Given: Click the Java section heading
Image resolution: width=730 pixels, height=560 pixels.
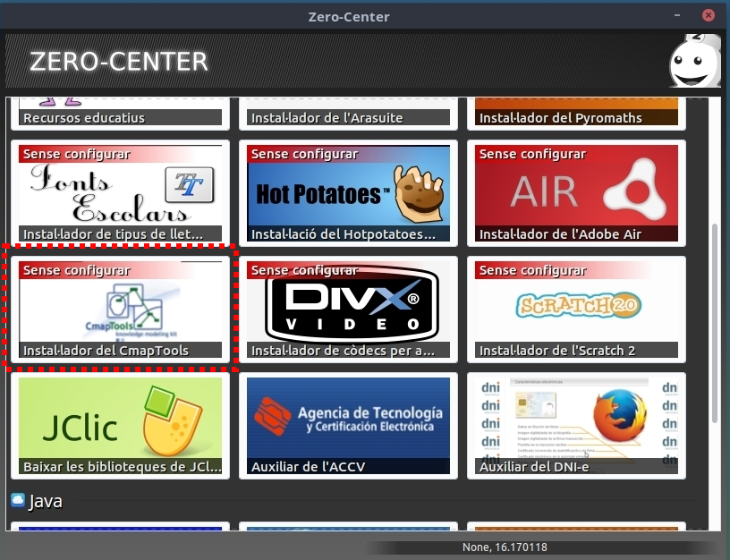Looking at the screenshot, I should tap(46, 502).
